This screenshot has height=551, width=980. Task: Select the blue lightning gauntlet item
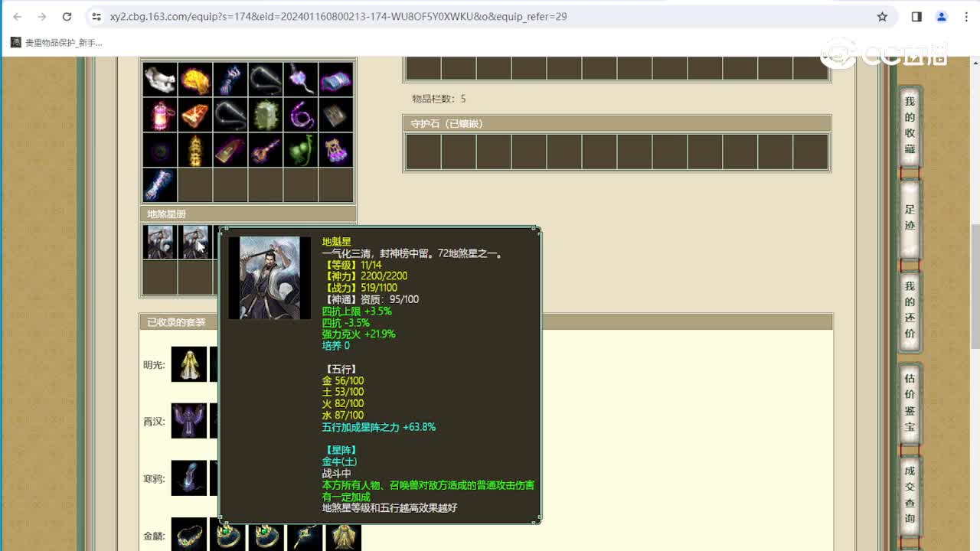click(160, 184)
